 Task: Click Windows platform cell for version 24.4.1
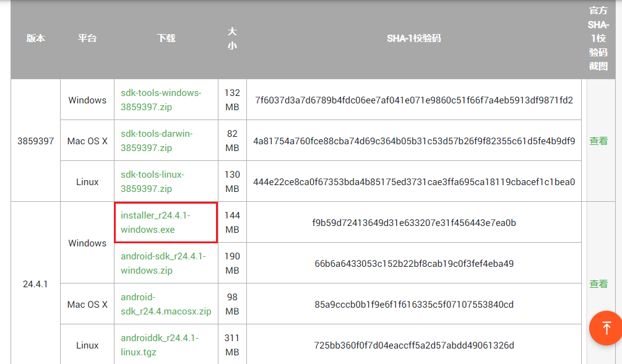87,243
